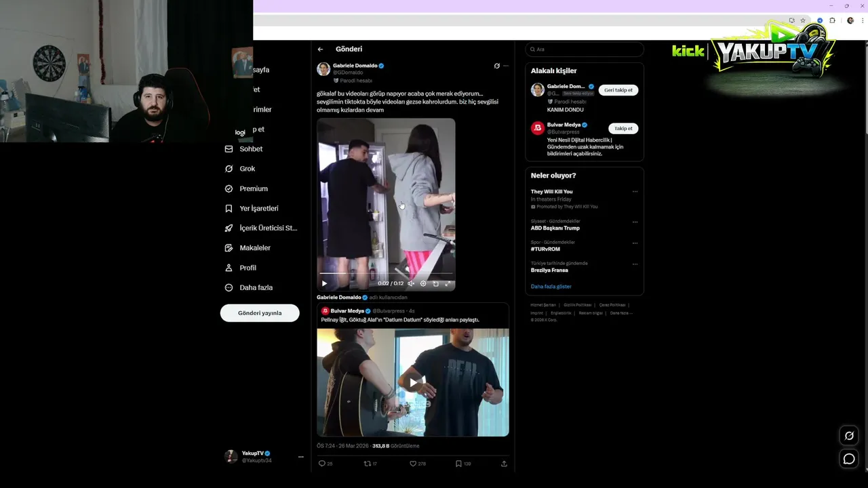
Task: Open Grok in the sidebar
Action: pos(240,169)
